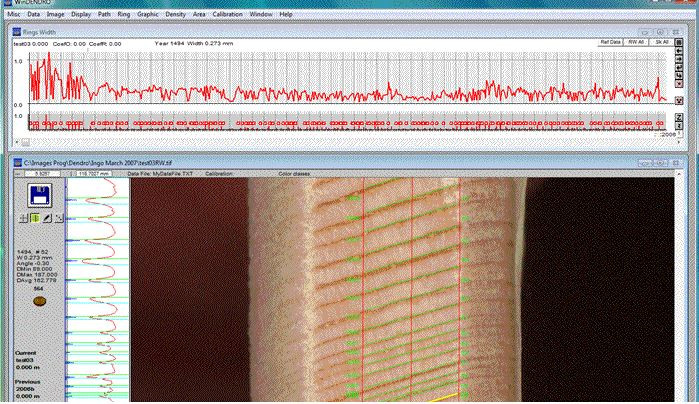Open the Image menu

[55, 14]
